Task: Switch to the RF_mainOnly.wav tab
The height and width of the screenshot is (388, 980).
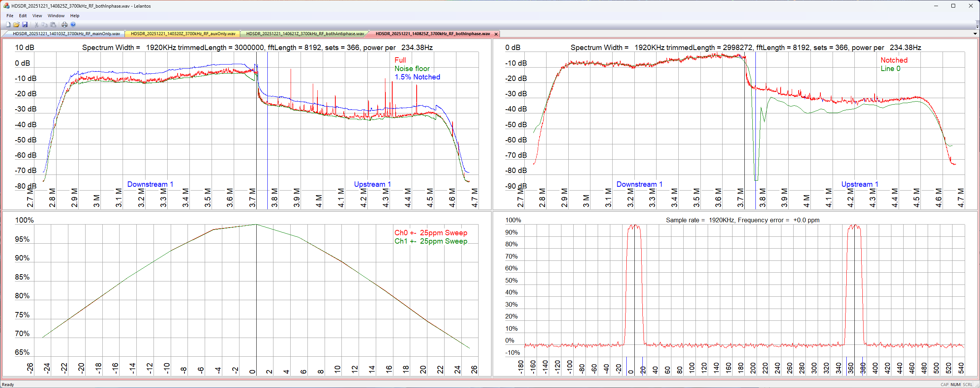Action: [66, 34]
